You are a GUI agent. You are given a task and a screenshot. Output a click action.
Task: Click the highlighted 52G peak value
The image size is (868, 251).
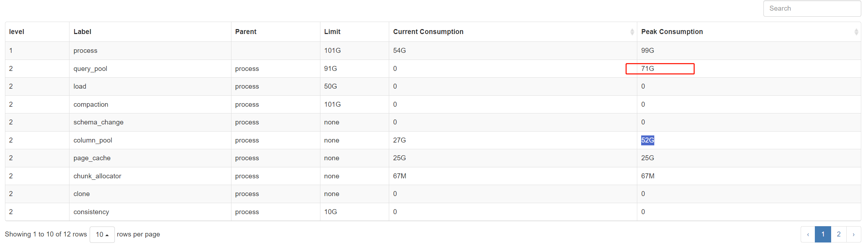point(648,140)
